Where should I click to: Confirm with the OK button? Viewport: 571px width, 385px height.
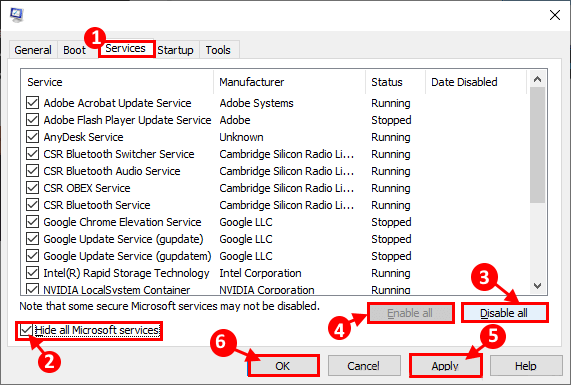[283, 366]
